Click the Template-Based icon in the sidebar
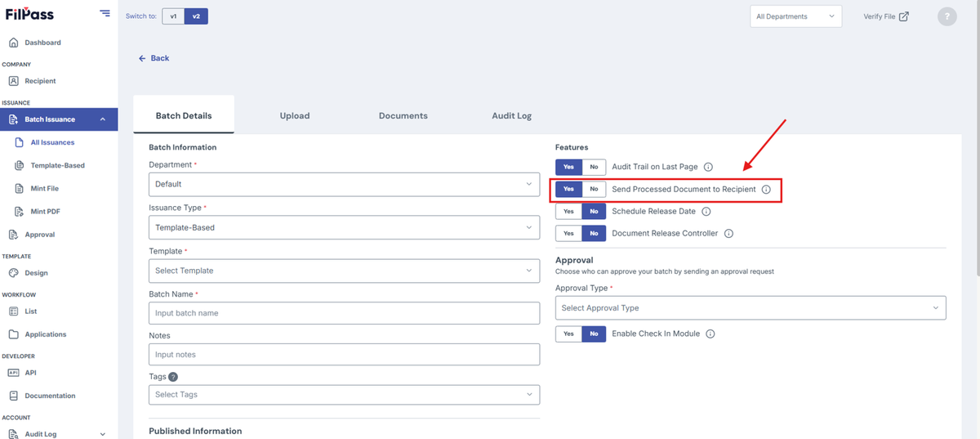This screenshot has height=439, width=980. [x=20, y=165]
